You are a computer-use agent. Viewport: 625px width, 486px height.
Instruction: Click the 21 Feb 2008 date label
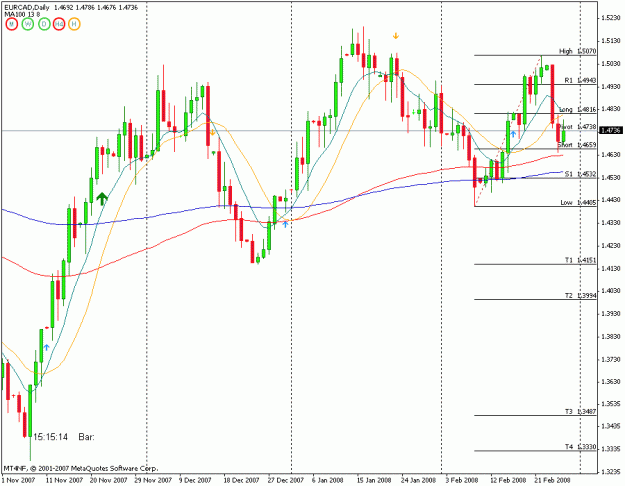552,480
